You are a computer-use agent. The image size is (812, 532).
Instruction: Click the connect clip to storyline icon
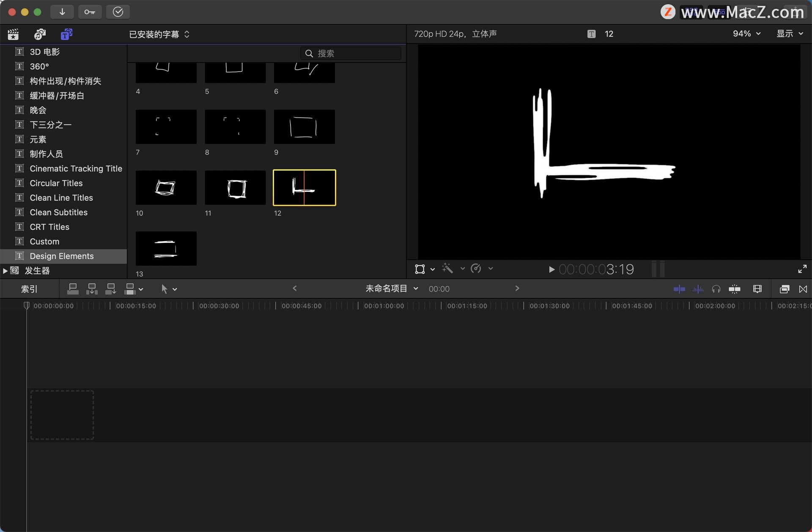73,289
